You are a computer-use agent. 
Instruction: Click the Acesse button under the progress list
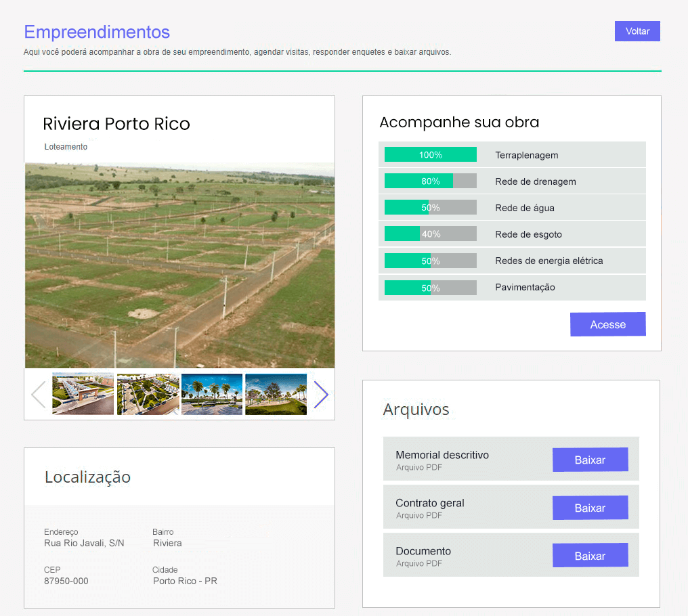point(607,324)
